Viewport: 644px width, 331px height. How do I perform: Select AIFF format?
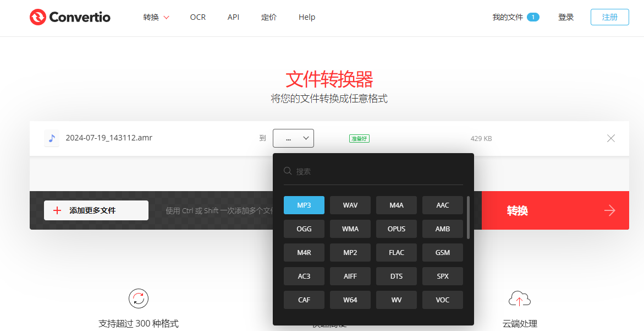[350, 276]
